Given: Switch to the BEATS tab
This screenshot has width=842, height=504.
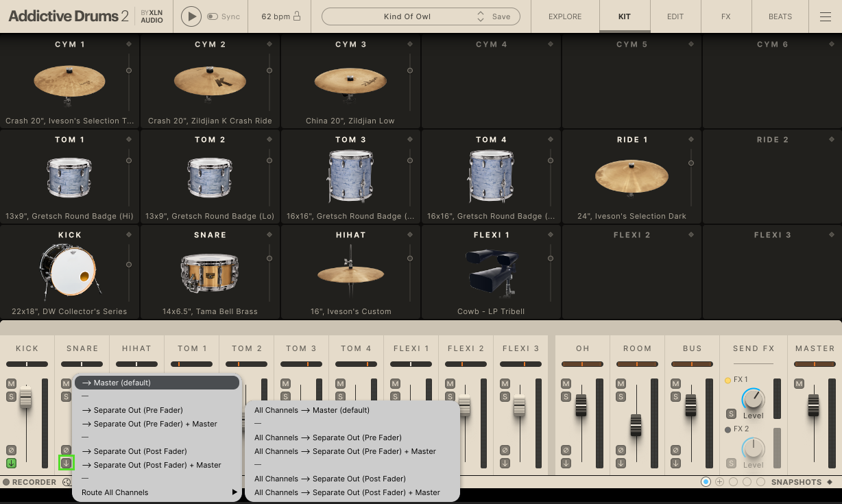Looking at the screenshot, I should pos(780,16).
